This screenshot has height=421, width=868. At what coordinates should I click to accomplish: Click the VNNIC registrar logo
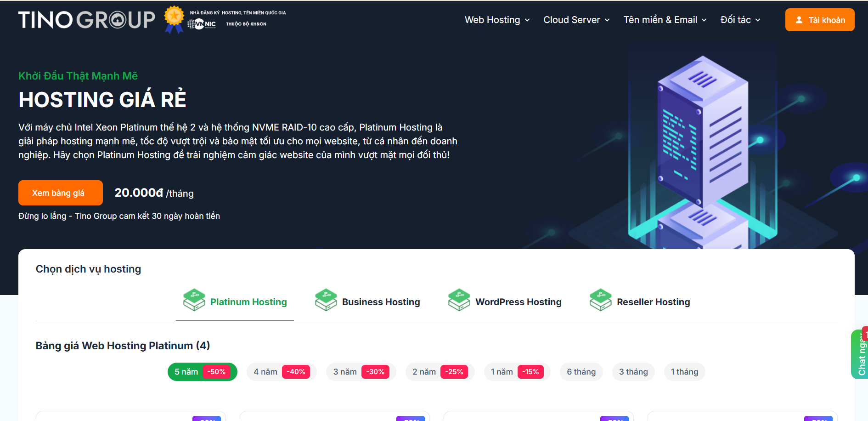201,24
